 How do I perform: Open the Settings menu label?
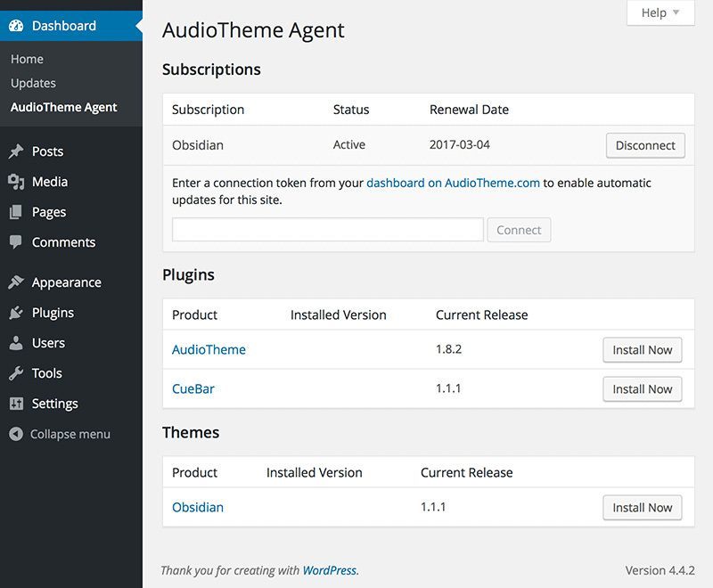click(x=55, y=404)
